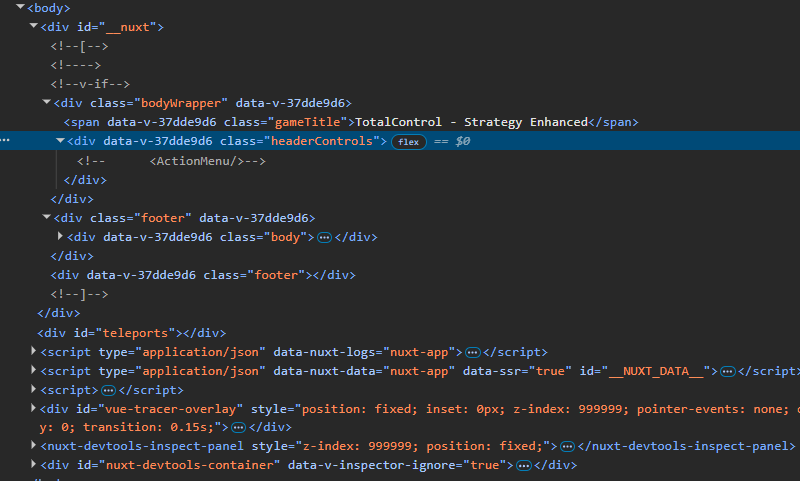Screen dimensions: 800x481
Task: Click the 'nuxt-devtools-container' id value
Action: pyautogui.click(x=189, y=465)
